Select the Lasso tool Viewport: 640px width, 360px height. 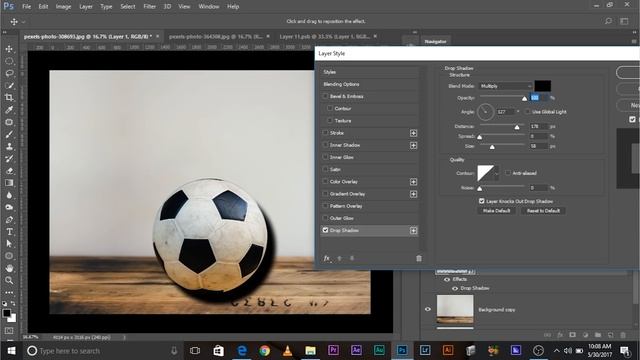point(9,73)
